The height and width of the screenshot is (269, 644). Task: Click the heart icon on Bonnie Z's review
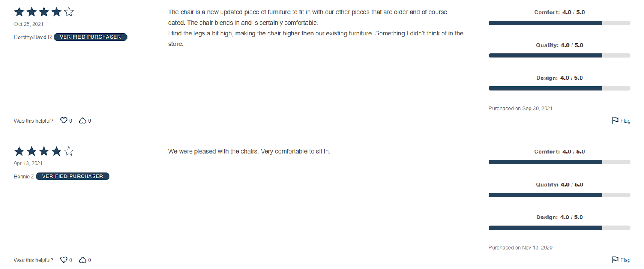pyautogui.click(x=64, y=260)
